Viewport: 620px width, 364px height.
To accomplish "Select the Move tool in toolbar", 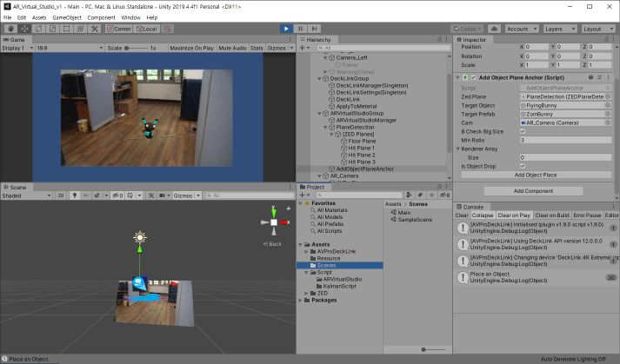I will [24, 29].
